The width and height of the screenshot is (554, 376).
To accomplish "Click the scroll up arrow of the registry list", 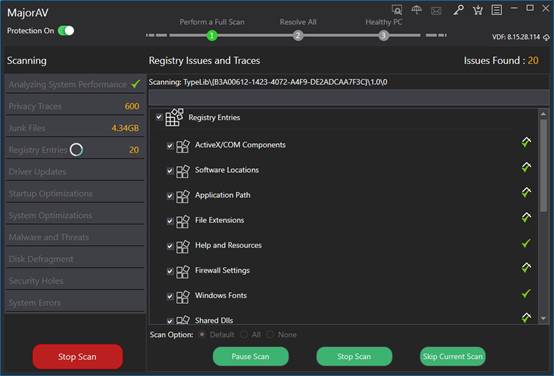I will tap(543, 114).
